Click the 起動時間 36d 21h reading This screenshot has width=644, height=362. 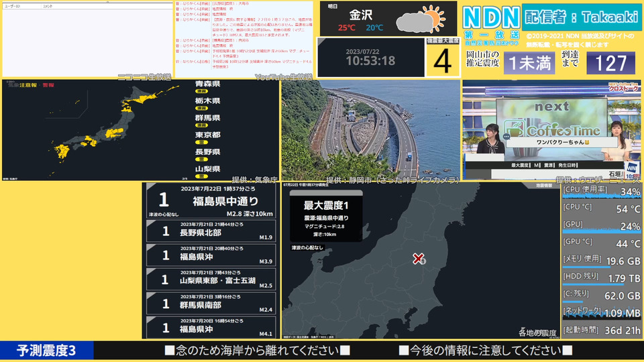(602, 330)
